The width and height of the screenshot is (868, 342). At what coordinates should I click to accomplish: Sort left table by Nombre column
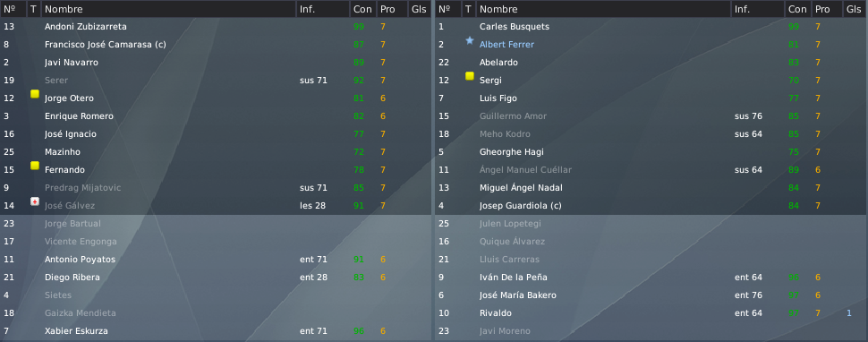168,9
